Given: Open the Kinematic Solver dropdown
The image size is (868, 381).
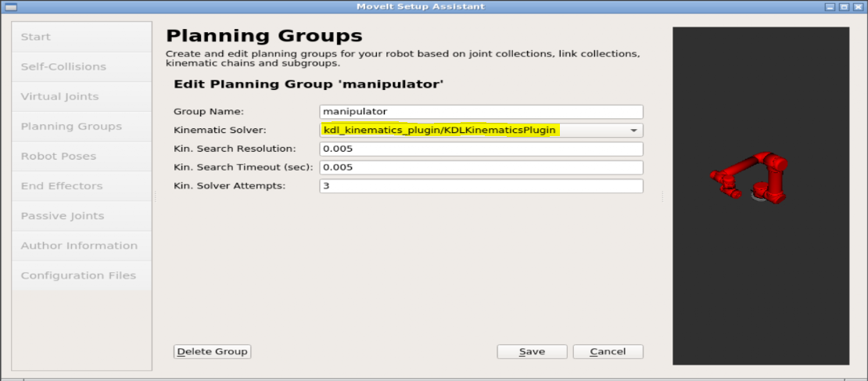Looking at the screenshot, I should (481, 131).
